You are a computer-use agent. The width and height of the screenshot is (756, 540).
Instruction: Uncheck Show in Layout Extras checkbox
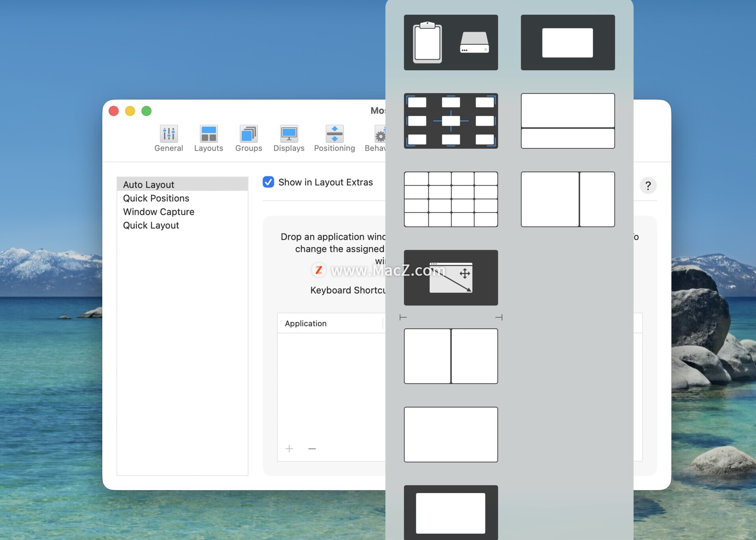click(269, 182)
